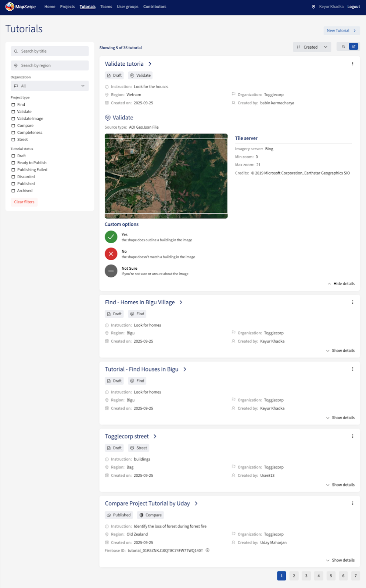The width and height of the screenshot is (366, 588).
Task: Open the Projects nav menu item
Action: pyautogui.click(x=67, y=7)
